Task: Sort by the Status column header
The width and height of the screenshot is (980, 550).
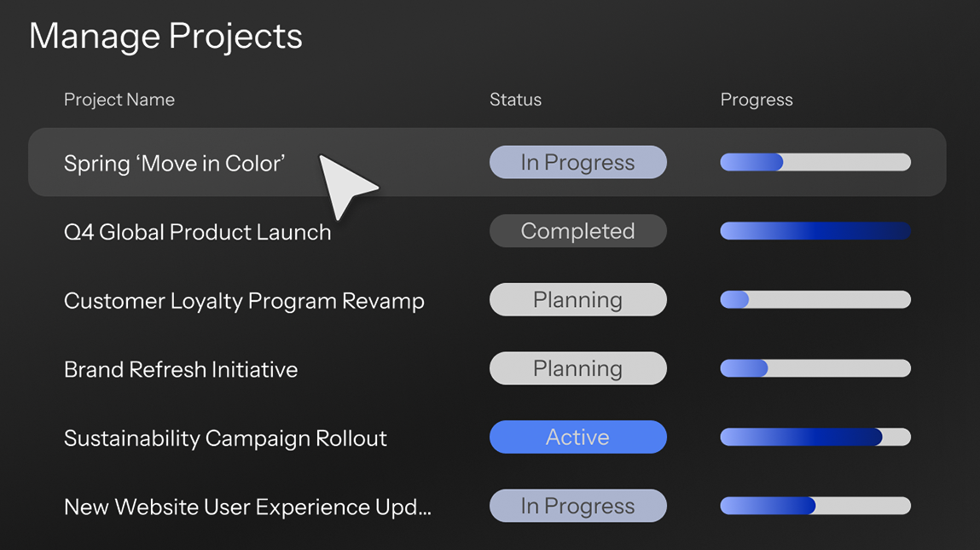Action: coord(515,100)
